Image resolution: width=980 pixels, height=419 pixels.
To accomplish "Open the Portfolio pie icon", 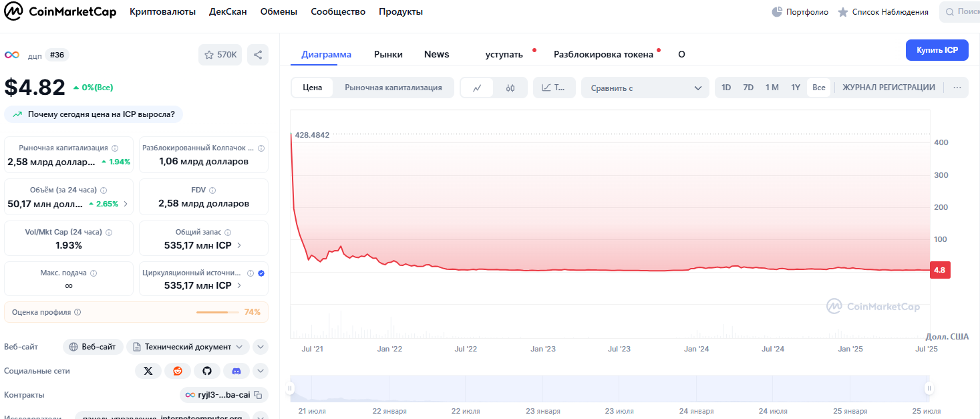I will pyautogui.click(x=777, y=12).
